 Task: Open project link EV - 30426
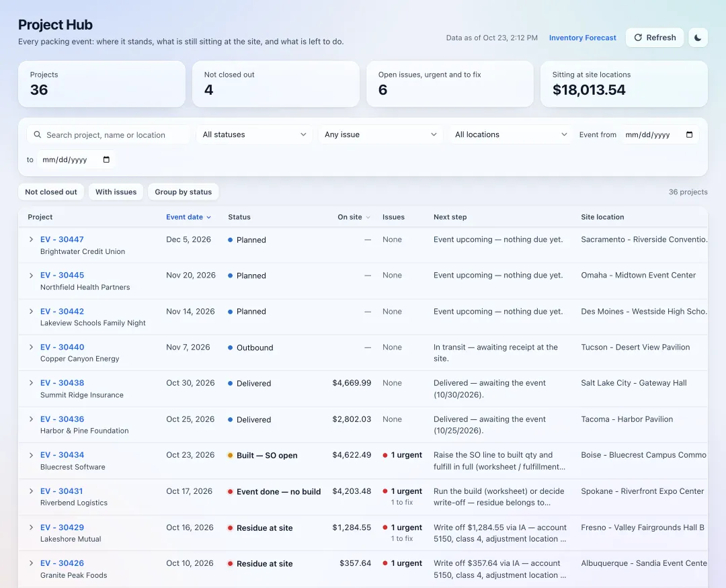tap(62, 563)
